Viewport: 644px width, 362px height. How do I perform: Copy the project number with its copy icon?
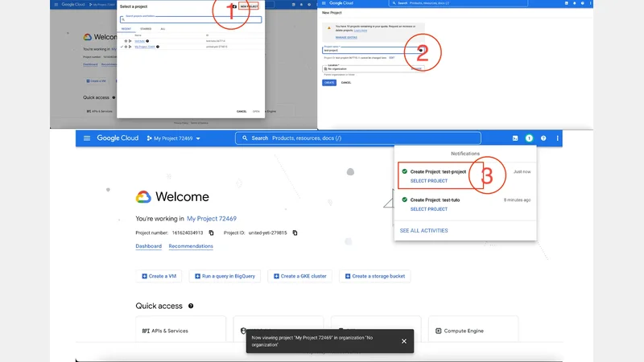(211, 232)
